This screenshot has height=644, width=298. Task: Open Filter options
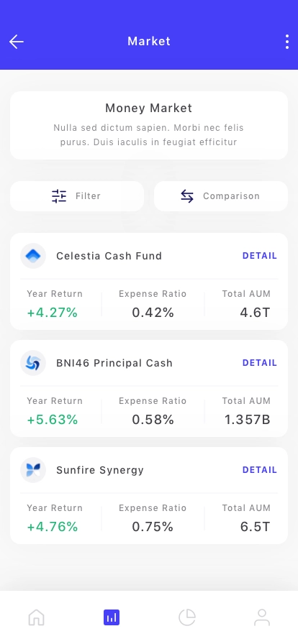77,196
